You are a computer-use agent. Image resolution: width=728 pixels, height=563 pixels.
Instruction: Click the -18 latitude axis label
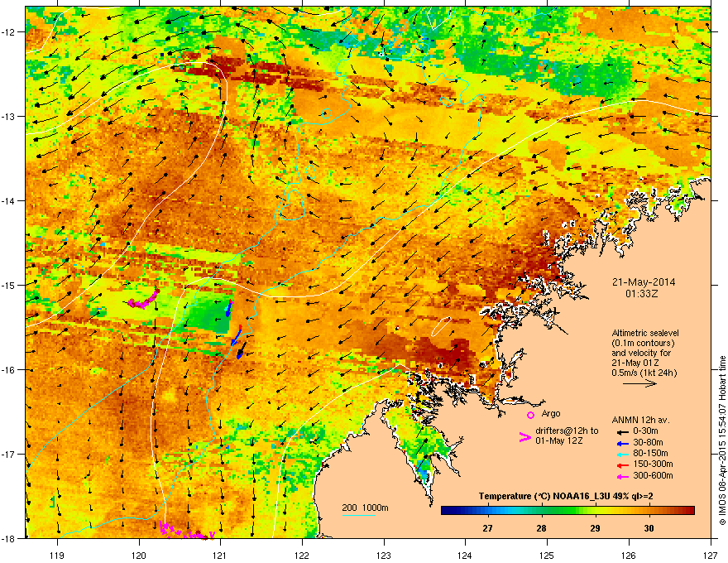[x=8, y=538]
